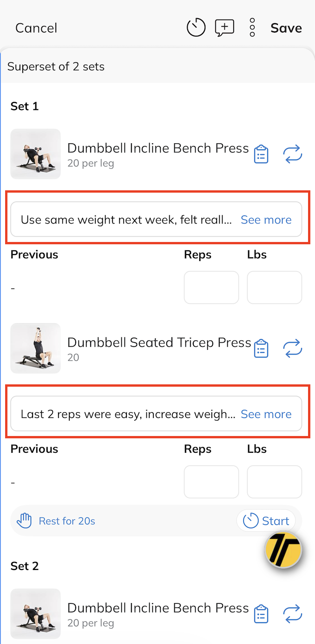315x644 pixels.
Task: Click the Reps field for Incline Bench Press
Action: (x=211, y=288)
